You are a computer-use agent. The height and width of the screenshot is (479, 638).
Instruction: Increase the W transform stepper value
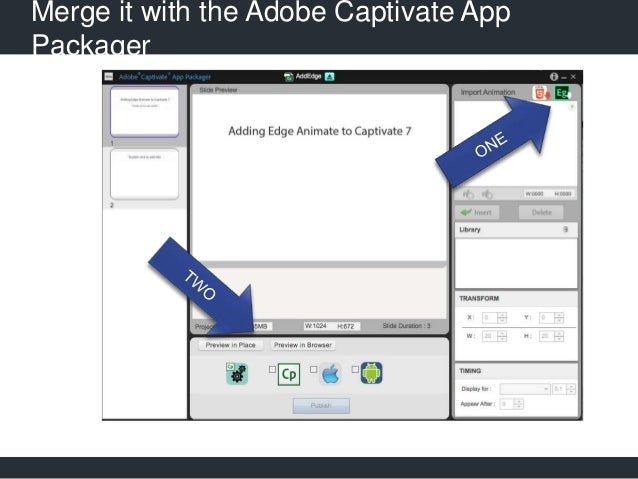point(502,333)
